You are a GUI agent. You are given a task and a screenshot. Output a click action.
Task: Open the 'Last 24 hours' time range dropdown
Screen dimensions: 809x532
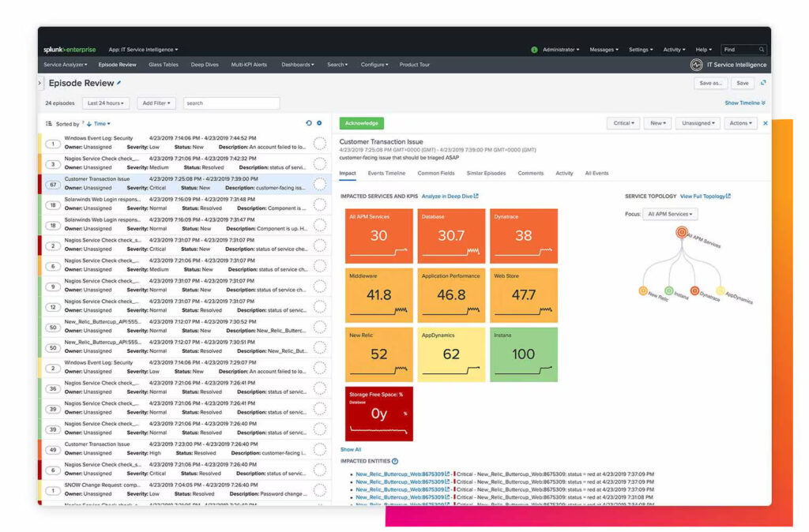tap(105, 103)
